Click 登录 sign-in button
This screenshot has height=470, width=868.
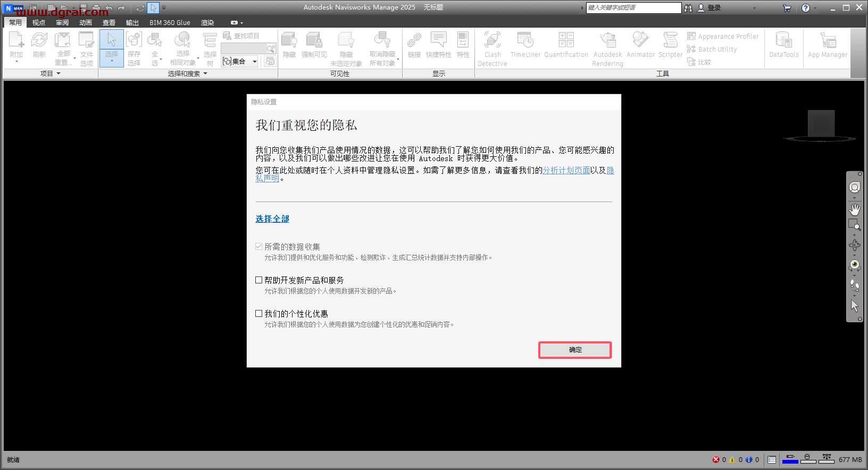[x=709, y=8]
